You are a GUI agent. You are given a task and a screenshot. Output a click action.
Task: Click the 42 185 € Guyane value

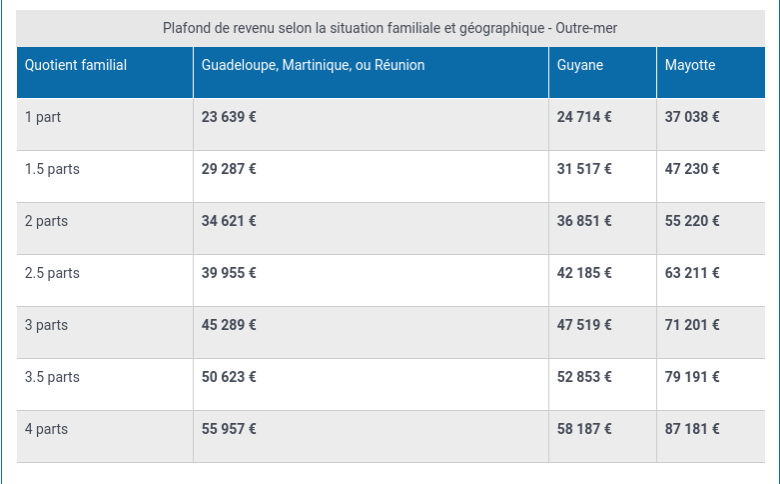point(584,273)
